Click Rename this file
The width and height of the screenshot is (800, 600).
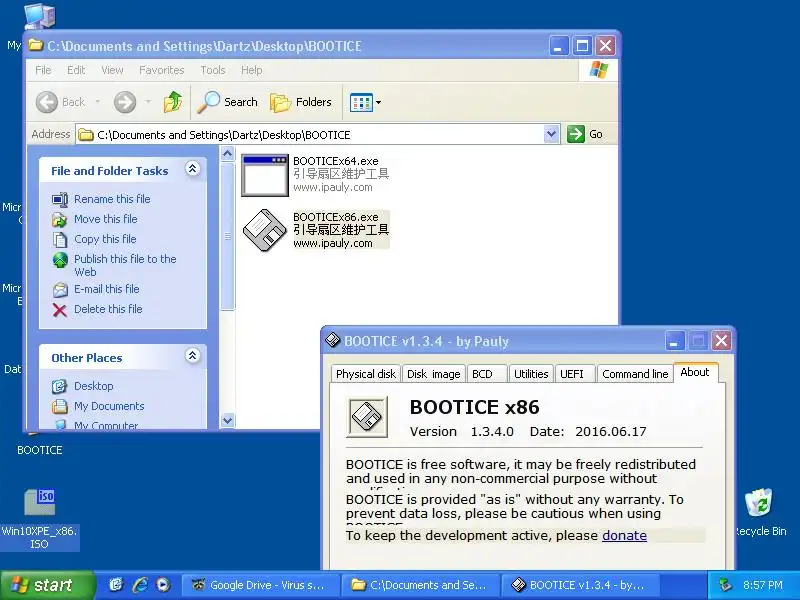[x=112, y=199]
